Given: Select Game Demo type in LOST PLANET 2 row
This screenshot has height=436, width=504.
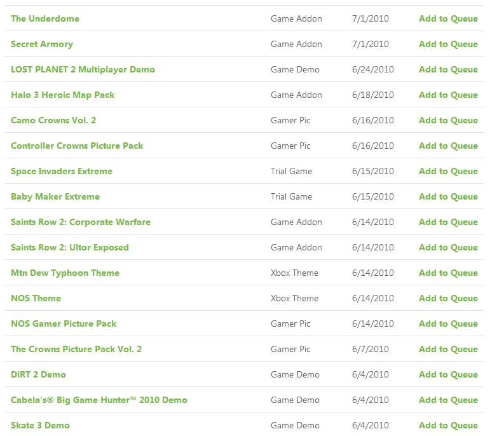Looking at the screenshot, I should click(x=295, y=69).
